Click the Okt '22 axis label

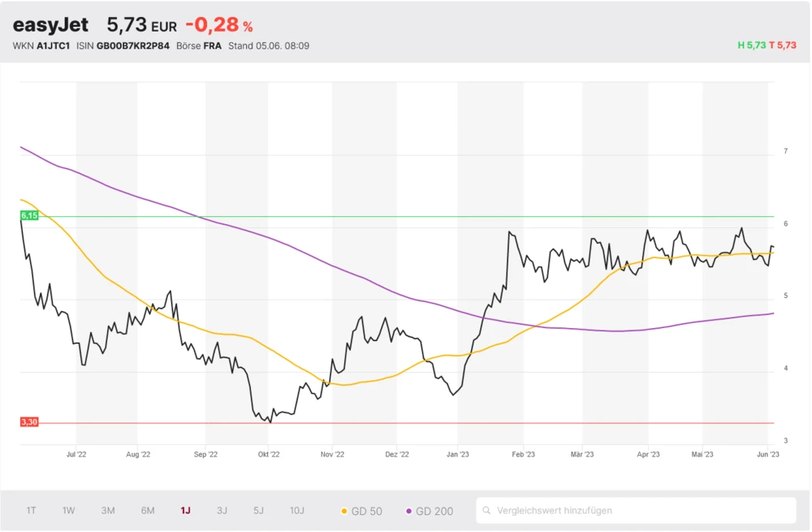pyautogui.click(x=269, y=455)
